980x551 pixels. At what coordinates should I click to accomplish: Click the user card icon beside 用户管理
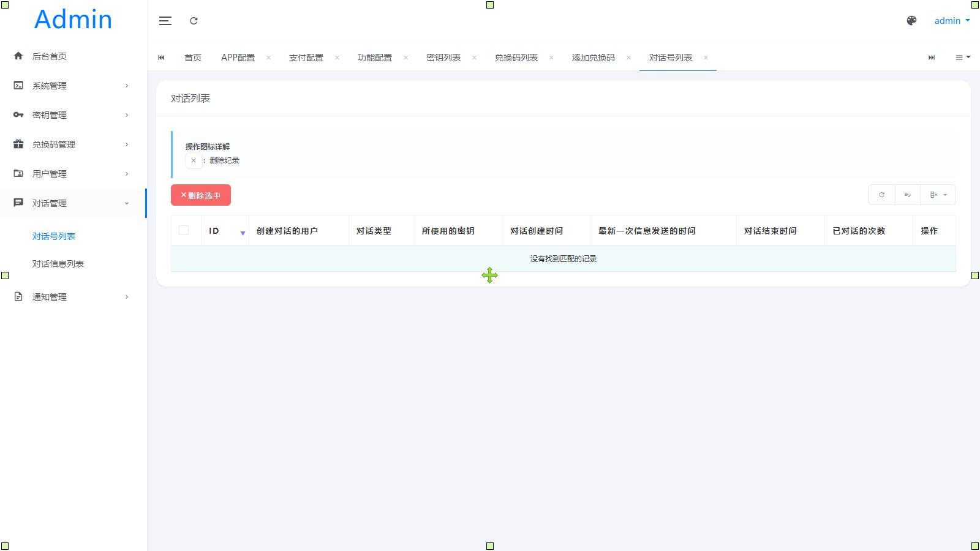[18, 173]
